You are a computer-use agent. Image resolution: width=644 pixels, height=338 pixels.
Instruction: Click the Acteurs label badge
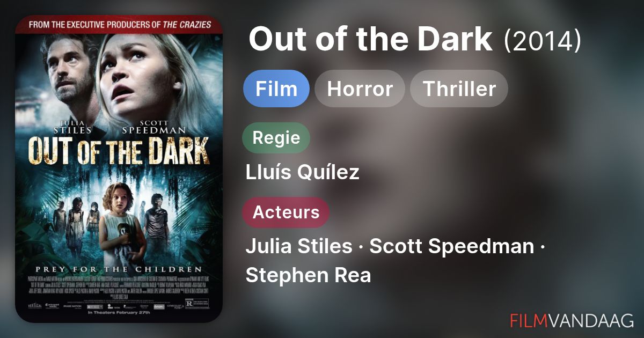(x=286, y=212)
